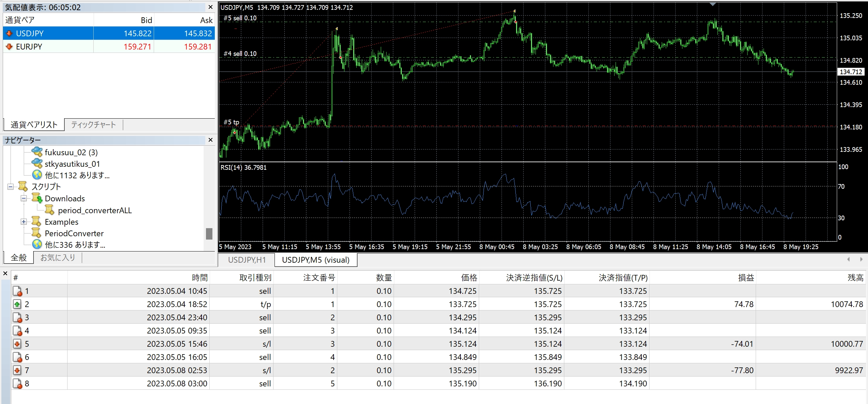Expand the Examples folder node
Viewport: 868px width, 404px height.
tap(24, 222)
